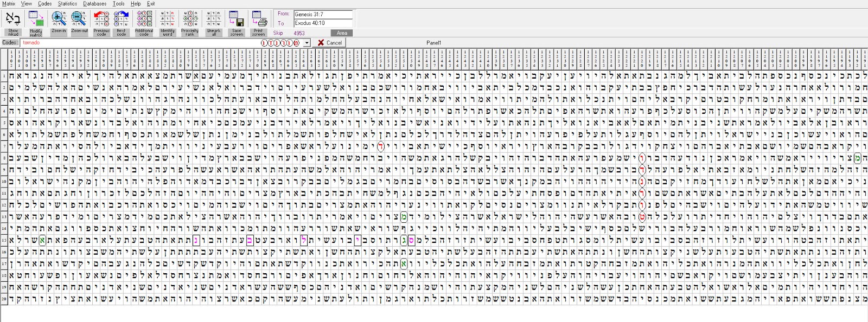Click the green boxed letter in row 13
868x322 pixels.
point(404,217)
